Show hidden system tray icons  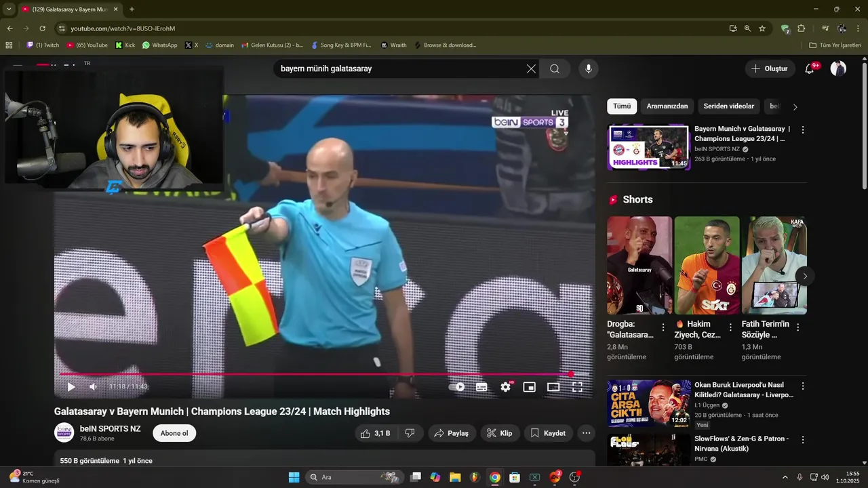pos(785,477)
